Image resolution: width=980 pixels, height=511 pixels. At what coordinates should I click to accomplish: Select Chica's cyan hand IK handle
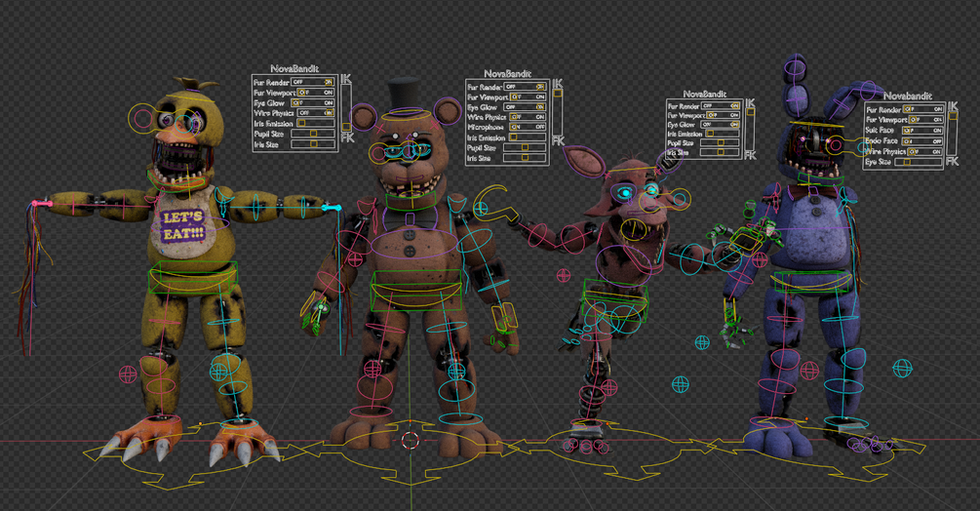pos(332,208)
